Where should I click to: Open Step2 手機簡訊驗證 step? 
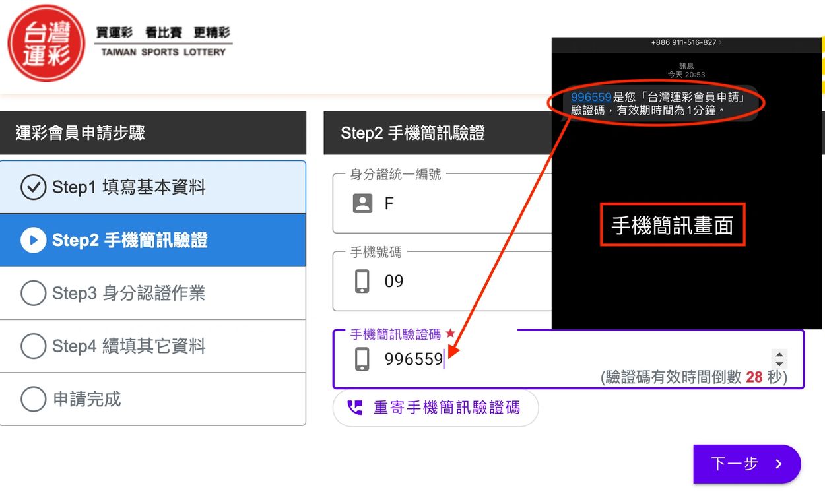(153, 240)
